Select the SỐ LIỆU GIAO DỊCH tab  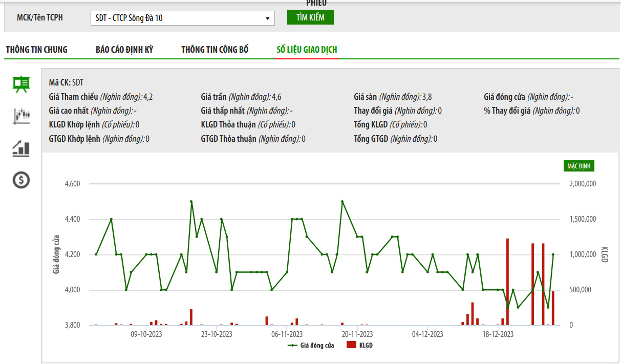point(307,50)
